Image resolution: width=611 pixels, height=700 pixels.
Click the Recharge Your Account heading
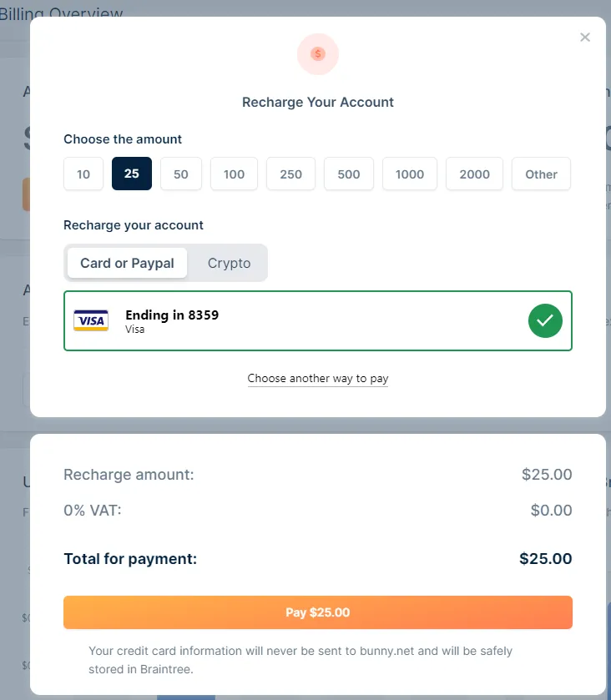pos(318,102)
